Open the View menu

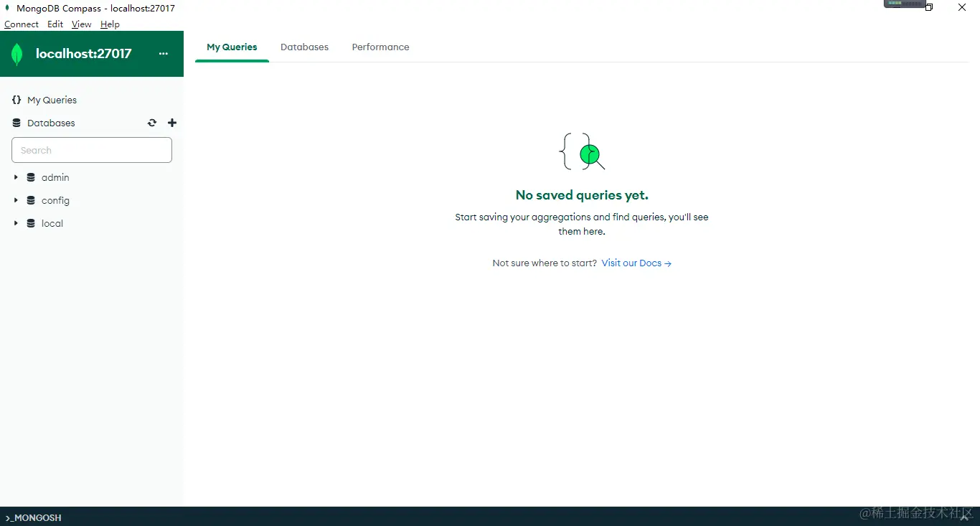[x=82, y=24]
